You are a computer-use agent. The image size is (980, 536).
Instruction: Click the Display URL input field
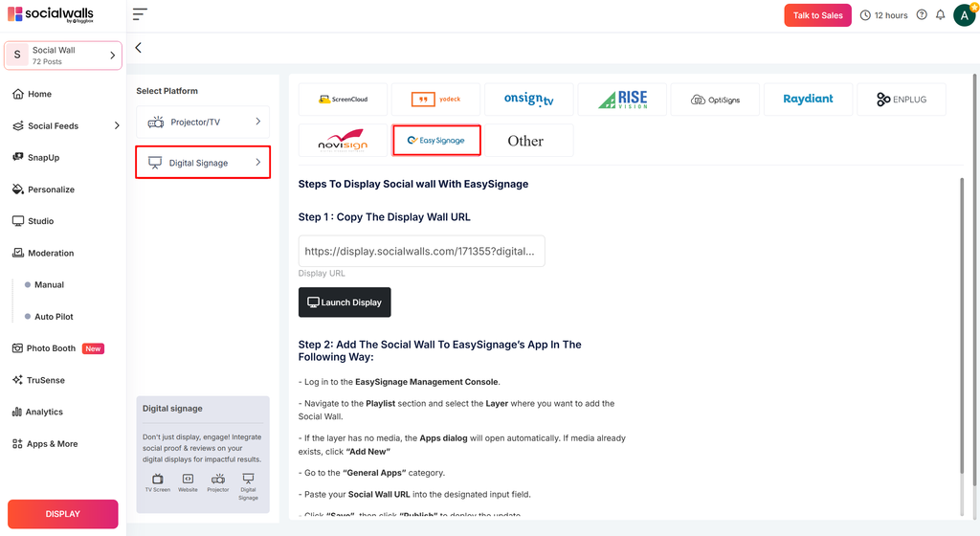click(421, 251)
